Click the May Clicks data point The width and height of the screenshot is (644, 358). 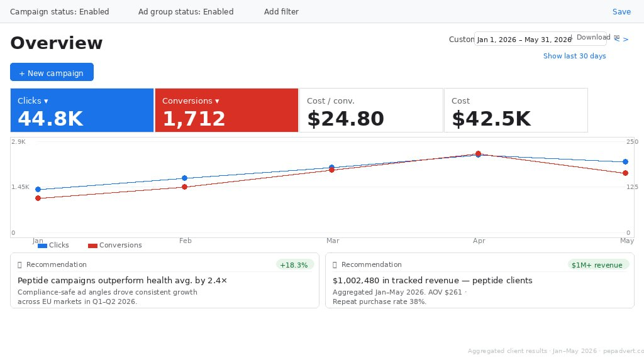pyautogui.click(x=625, y=162)
